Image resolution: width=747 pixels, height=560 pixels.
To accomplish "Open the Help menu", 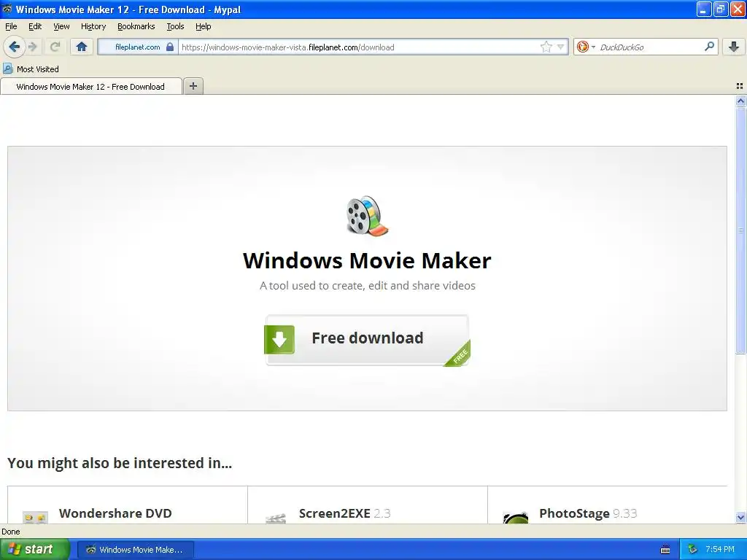I will [204, 26].
